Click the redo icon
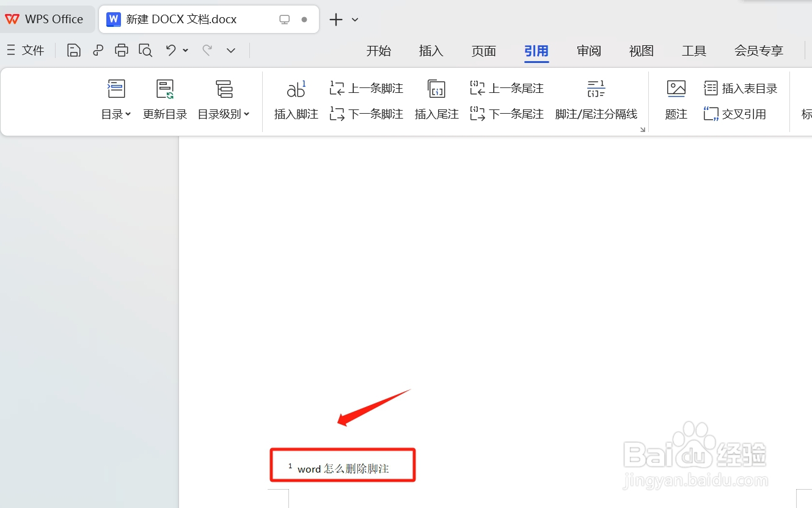 pos(207,50)
